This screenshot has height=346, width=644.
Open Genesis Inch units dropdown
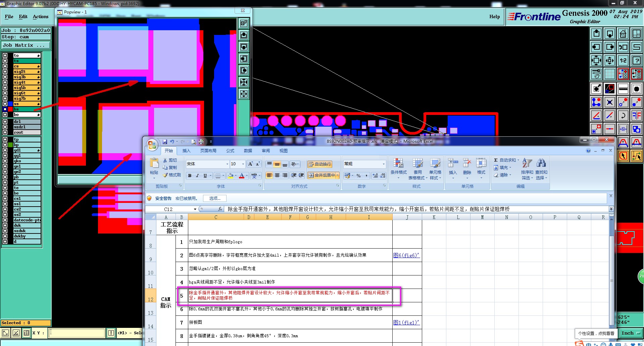[x=631, y=333]
